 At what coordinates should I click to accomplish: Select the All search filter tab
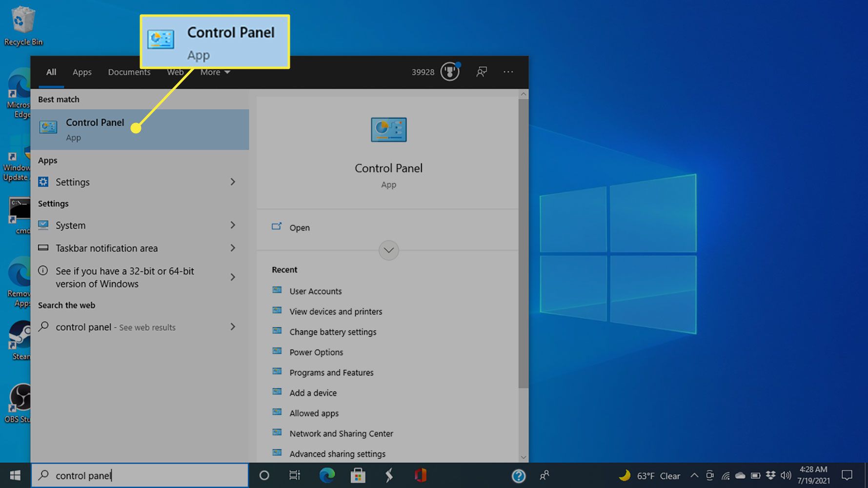click(x=51, y=72)
